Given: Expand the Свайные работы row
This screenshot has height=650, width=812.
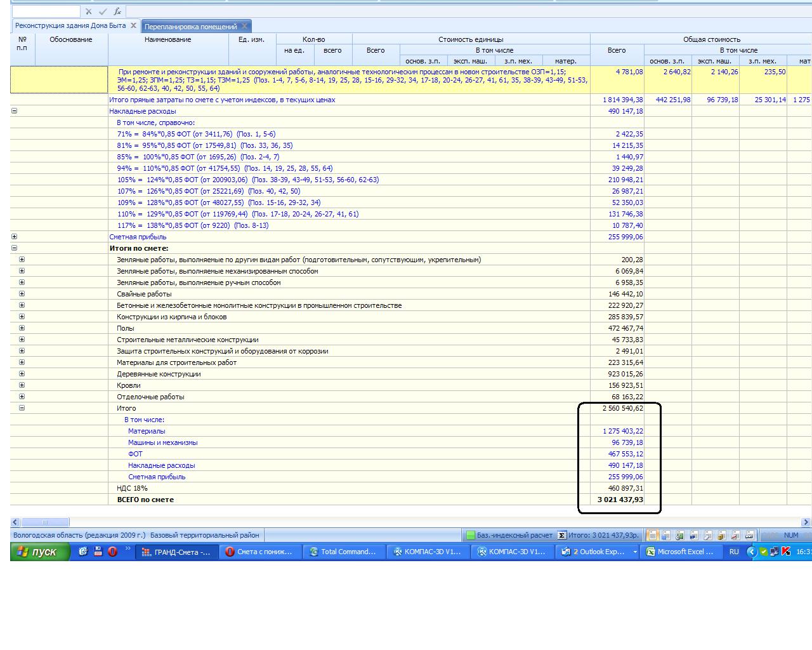Looking at the screenshot, I should click(22, 294).
